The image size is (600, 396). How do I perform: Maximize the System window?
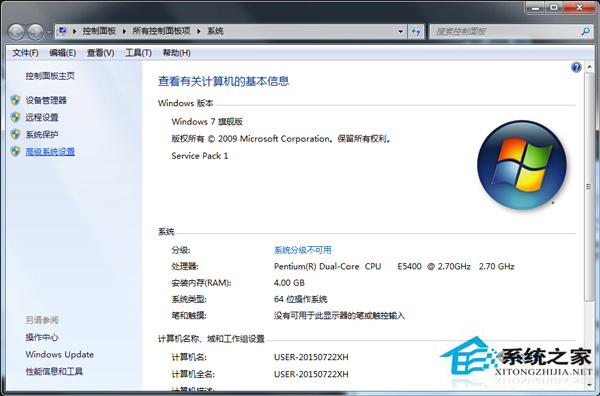pyautogui.click(x=554, y=7)
